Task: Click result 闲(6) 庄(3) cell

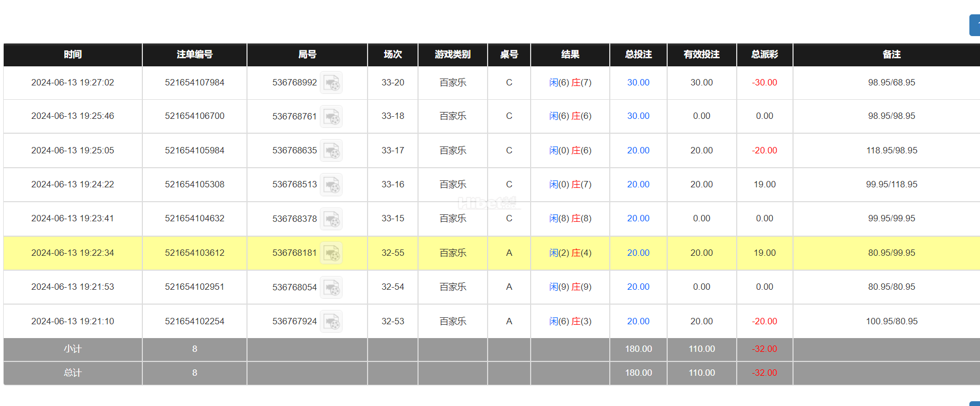Action: [570, 321]
